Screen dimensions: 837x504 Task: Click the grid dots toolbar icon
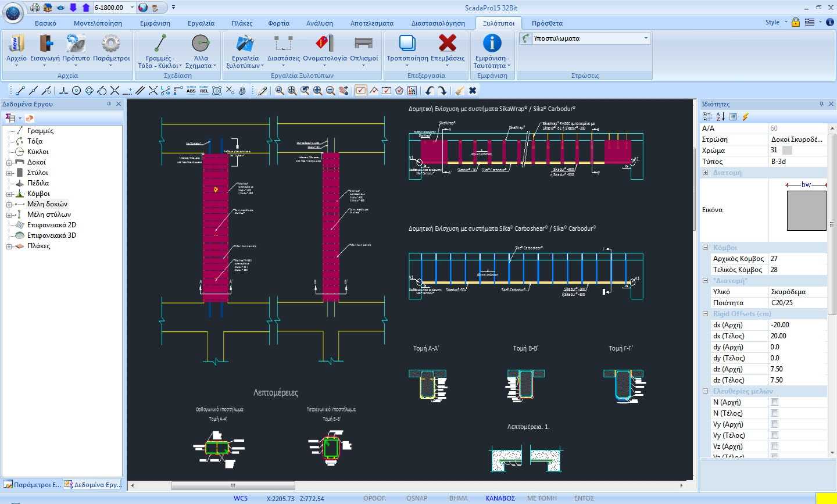412,91
